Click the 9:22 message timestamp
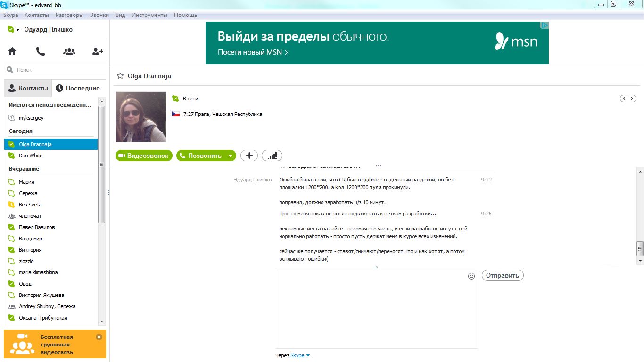644x362 pixels. (x=486, y=180)
